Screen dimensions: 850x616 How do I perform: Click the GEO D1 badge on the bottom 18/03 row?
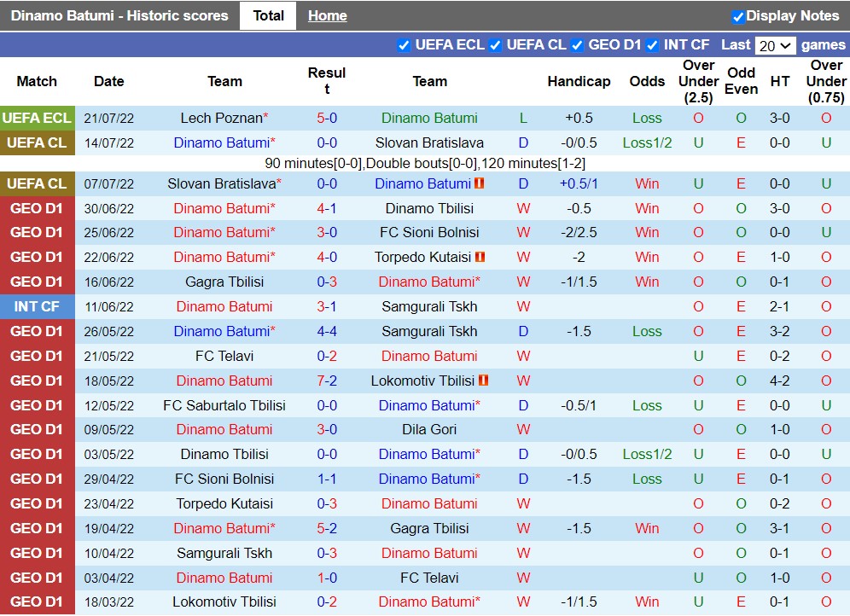[38, 602]
